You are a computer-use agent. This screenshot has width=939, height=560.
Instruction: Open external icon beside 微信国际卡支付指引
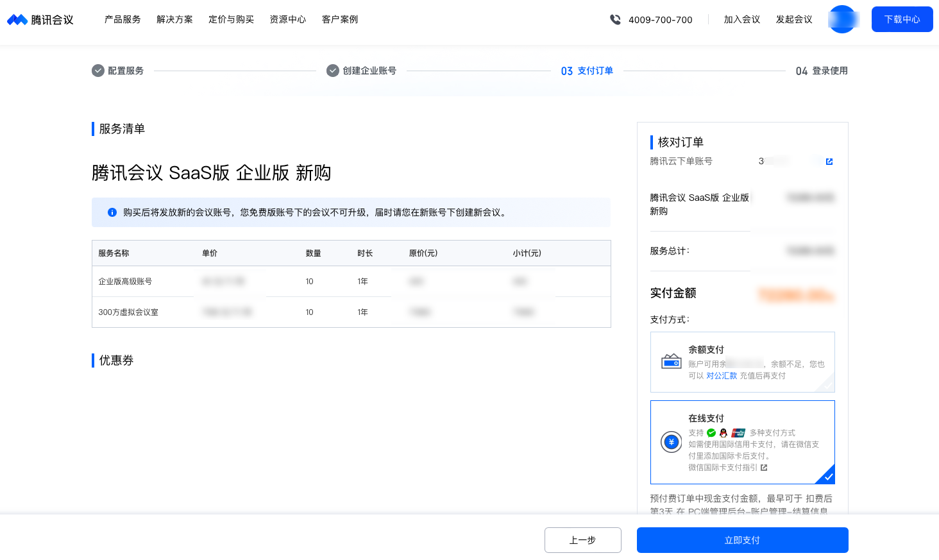[x=764, y=468]
